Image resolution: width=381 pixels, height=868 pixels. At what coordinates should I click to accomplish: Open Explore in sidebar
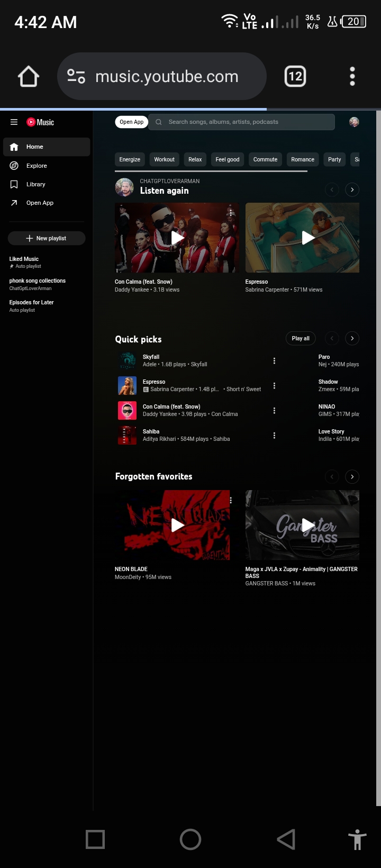pyautogui.click(x=47, y=166)
